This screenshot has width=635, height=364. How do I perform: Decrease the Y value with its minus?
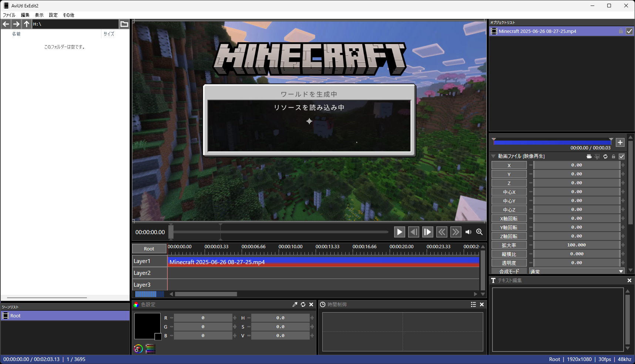(531, 174)
